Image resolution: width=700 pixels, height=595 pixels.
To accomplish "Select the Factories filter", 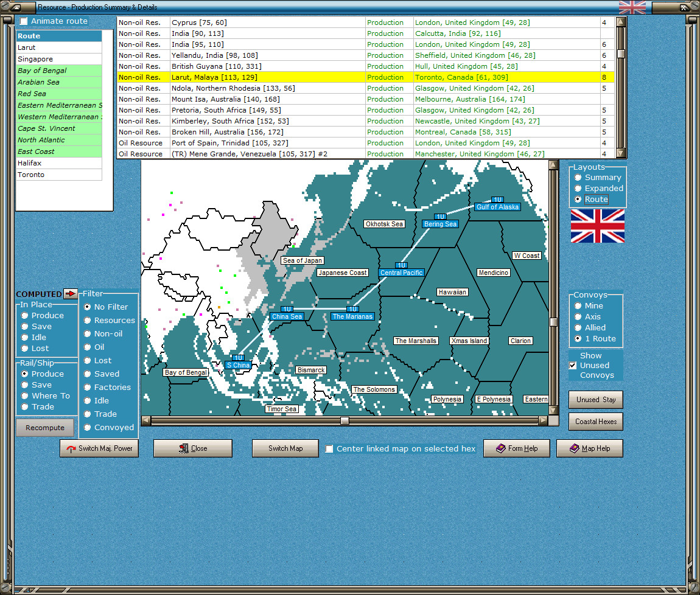I will pyautogui.click(x=88, y=388).
